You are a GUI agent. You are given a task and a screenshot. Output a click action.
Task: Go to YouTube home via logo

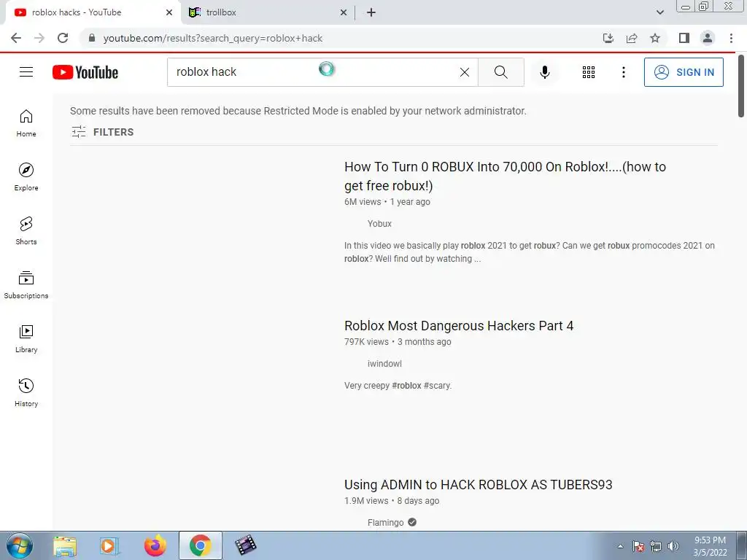(x=85, y=72)
